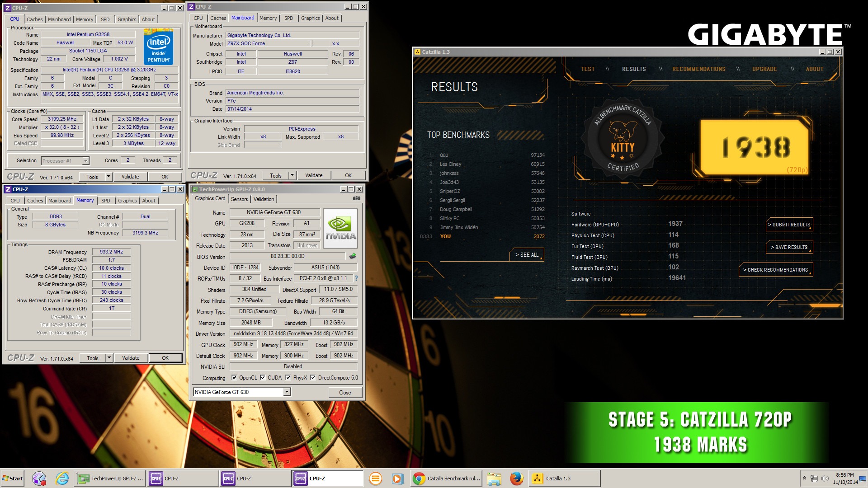Viewport: 868px width, 488px height.
Task: Click the Show desktop strip
Action: pos(863,479)
